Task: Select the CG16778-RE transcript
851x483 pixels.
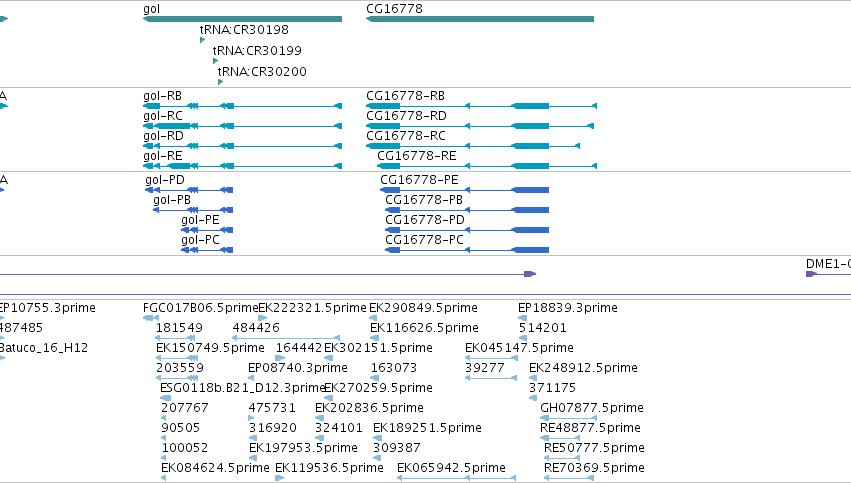Action: click(x=487, y=166)
